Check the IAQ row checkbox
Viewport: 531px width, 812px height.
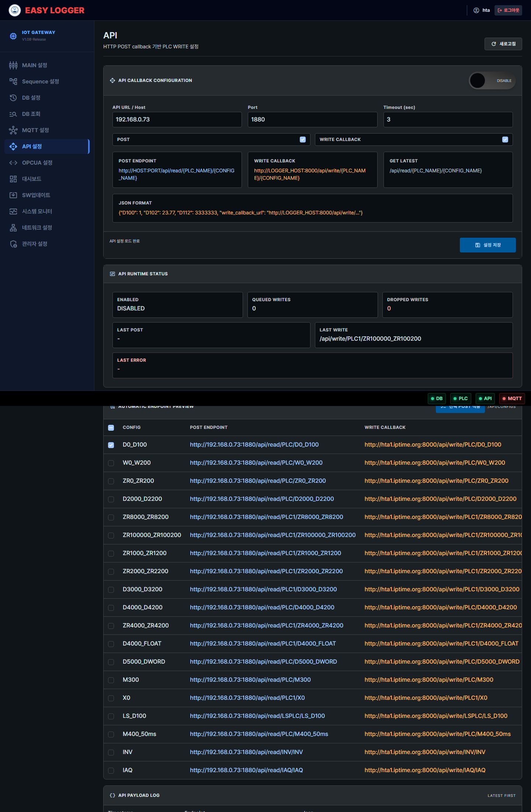point(111,771)
